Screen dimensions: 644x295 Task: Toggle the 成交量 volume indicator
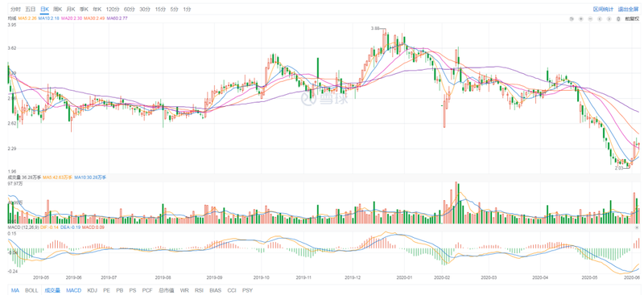tap(52, 290)
